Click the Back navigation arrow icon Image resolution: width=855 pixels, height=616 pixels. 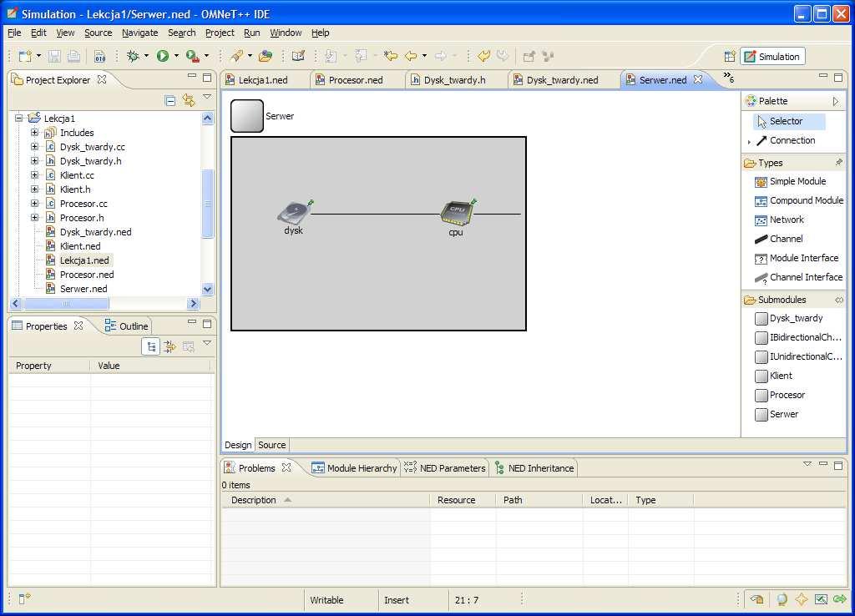click(x=411, y=56)
